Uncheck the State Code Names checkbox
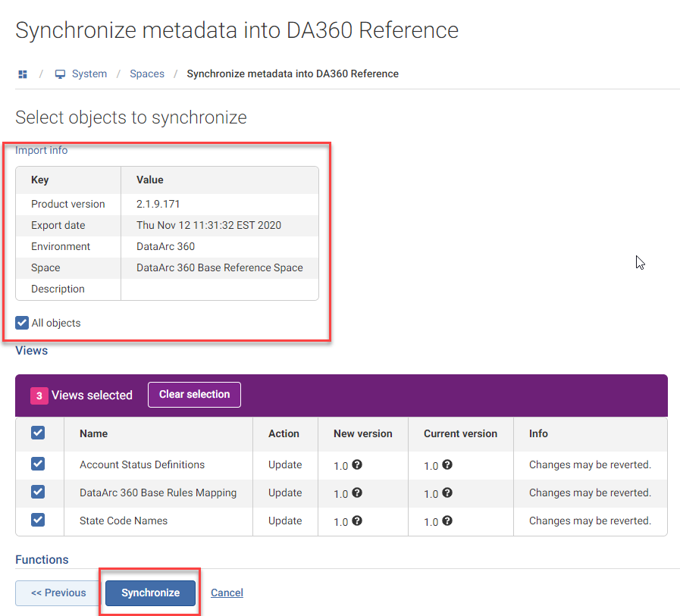This screenshot has height=616, width=680. 38,520
